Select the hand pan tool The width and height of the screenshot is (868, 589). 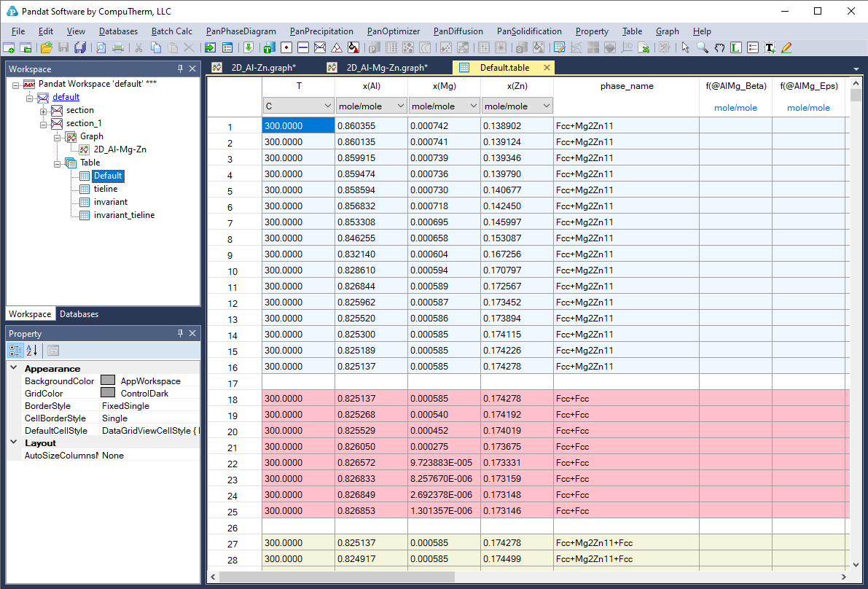click(719, 48)
